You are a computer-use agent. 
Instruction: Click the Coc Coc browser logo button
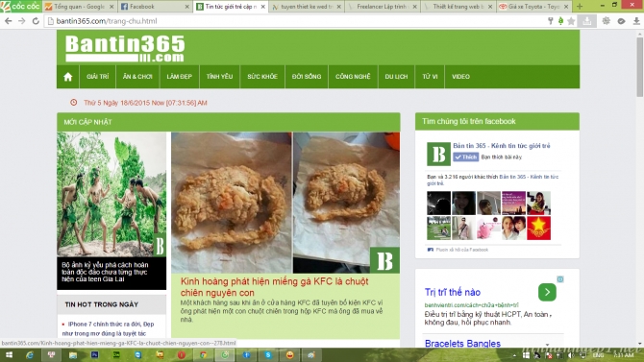(20, 6)
